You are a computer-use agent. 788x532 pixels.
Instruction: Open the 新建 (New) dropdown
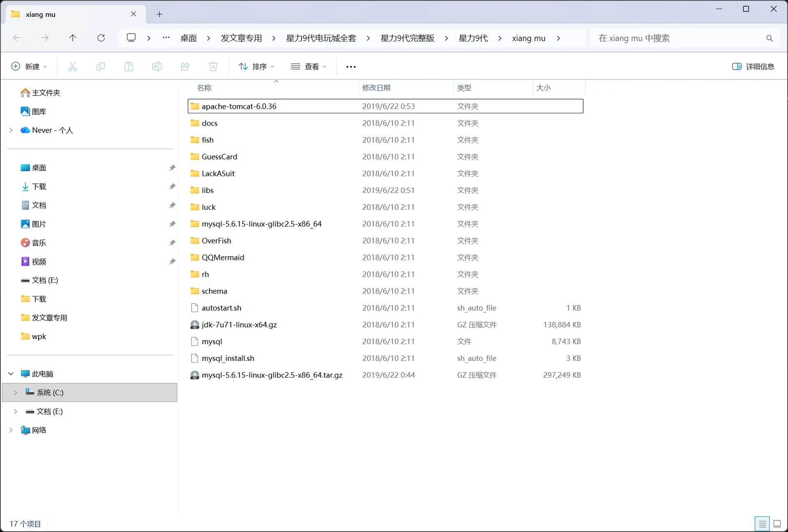pos(29,66)
